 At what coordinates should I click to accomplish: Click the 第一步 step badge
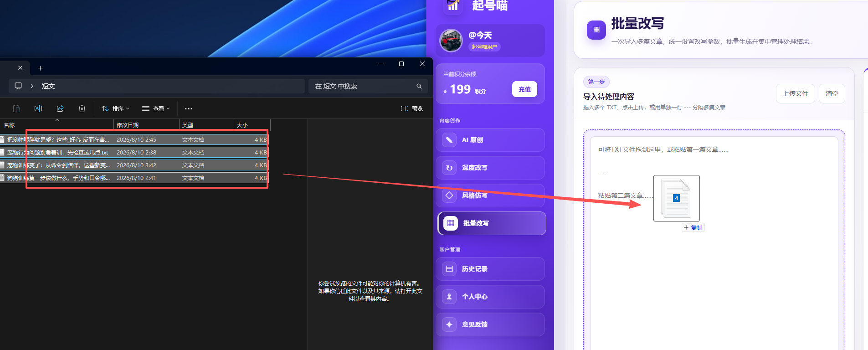point(596,82)
